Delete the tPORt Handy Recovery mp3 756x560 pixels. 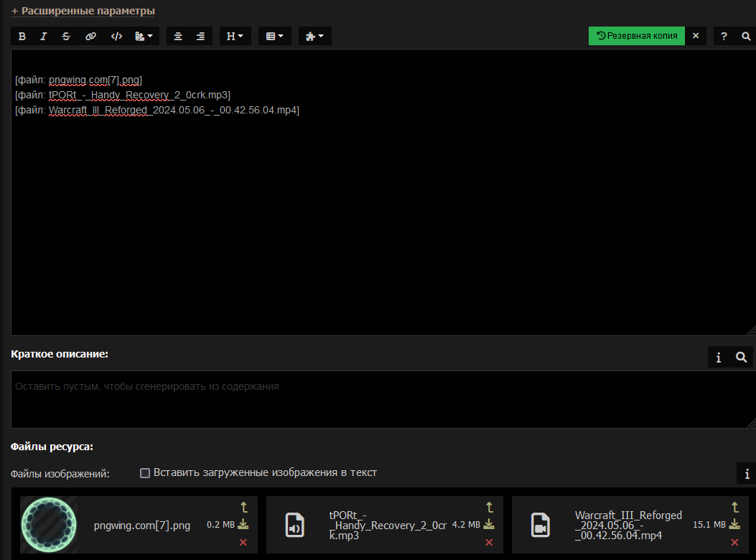click(x=489, y=542)
